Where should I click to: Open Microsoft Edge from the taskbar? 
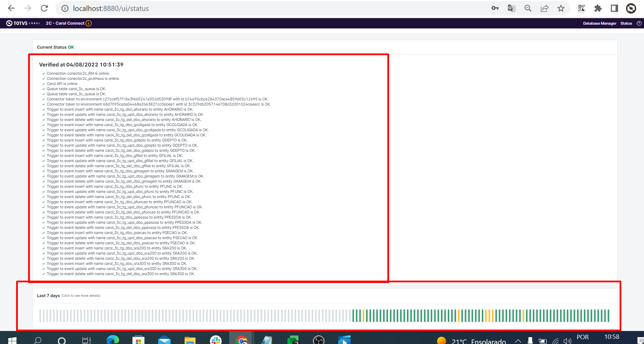point(113,340)
